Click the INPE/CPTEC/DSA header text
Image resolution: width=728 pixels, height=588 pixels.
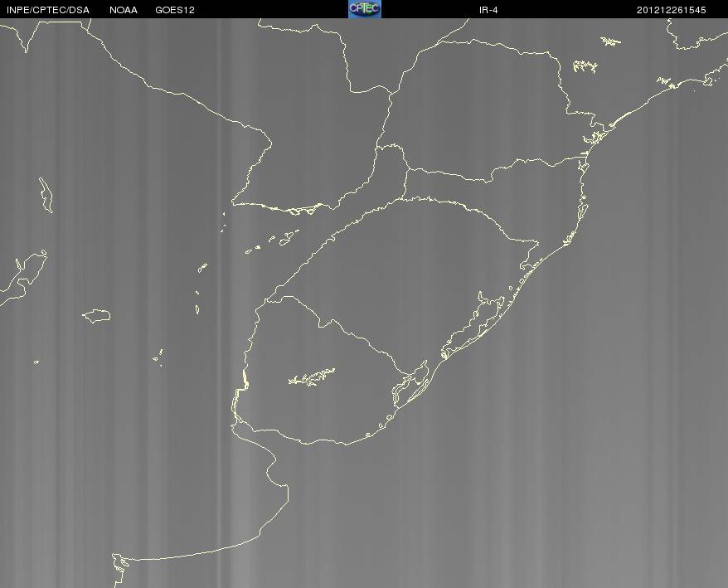[48, 10]
